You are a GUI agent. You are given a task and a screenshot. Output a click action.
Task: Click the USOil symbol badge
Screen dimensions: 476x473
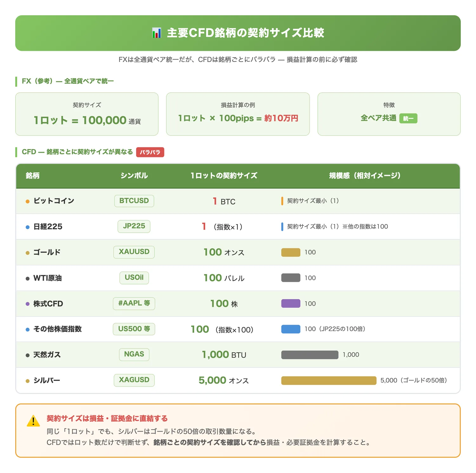click(134, 278)
